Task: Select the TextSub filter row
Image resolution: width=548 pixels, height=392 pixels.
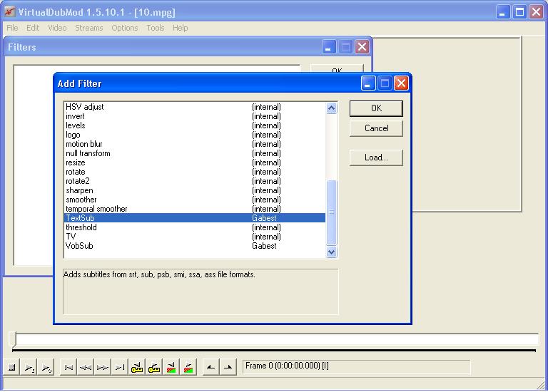Action: tap(195, 218)
